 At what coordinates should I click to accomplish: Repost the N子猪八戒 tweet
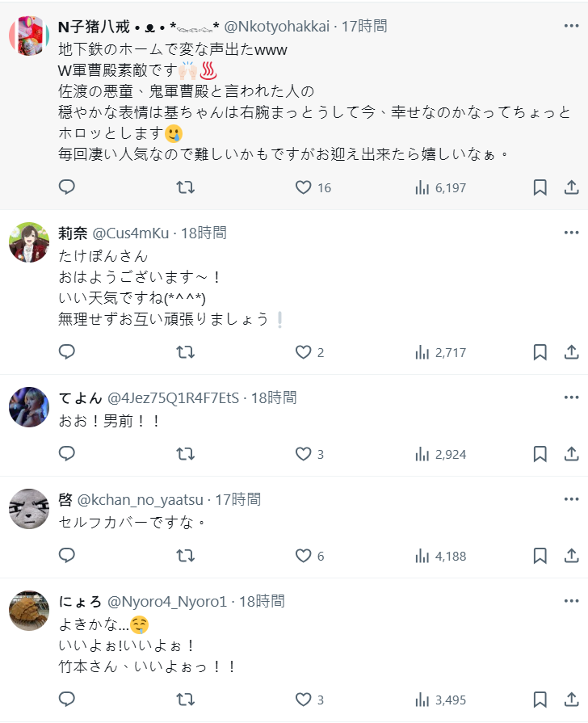[x=185, y=187]
